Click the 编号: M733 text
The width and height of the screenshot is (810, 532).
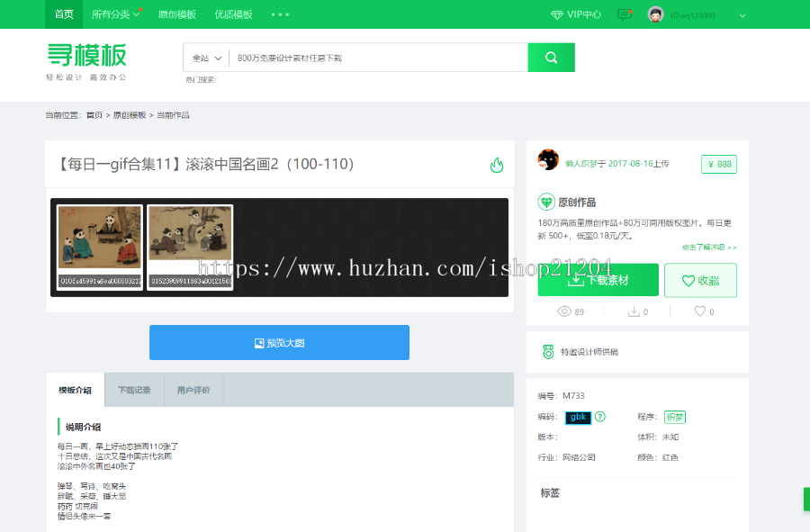[561, 396]
